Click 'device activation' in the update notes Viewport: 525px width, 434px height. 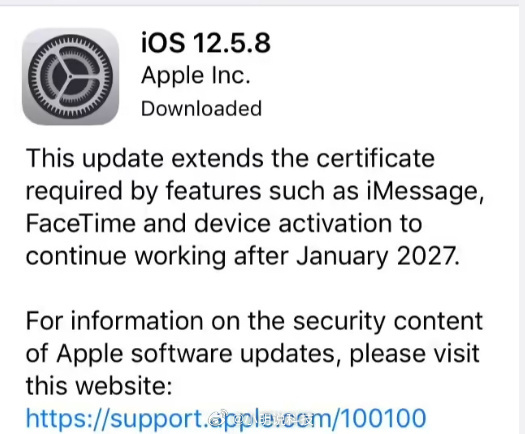(293, 224)
